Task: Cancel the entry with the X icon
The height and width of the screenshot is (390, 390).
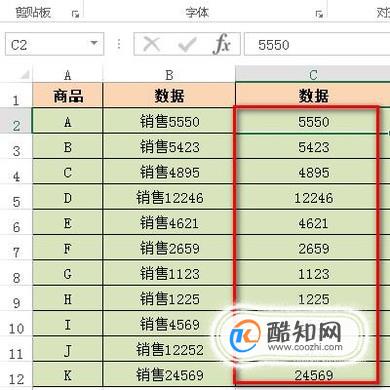Action: (x=152, y=44)
